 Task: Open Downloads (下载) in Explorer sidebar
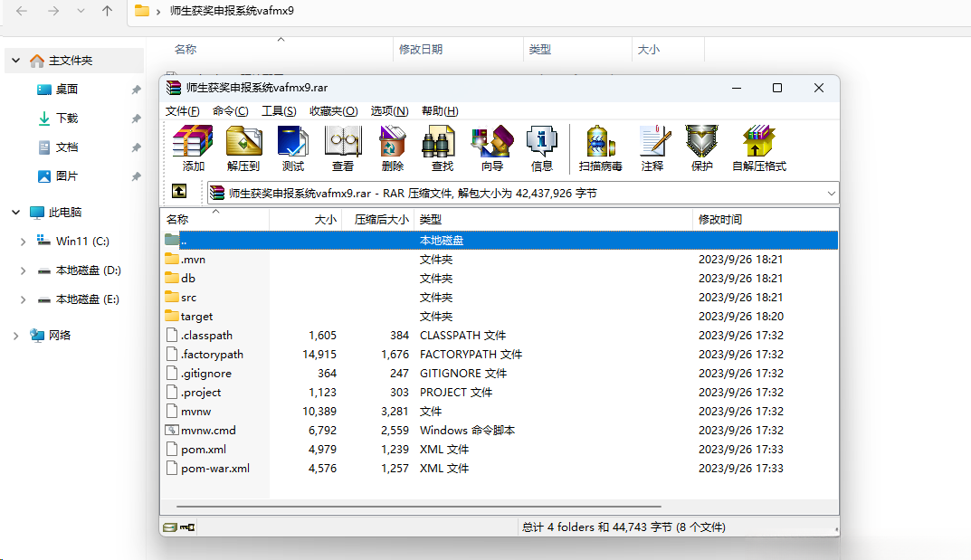[x=66, y=119]
